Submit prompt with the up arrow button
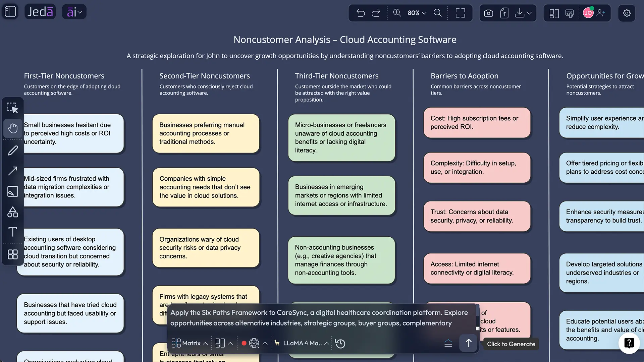 click(468, 343)
